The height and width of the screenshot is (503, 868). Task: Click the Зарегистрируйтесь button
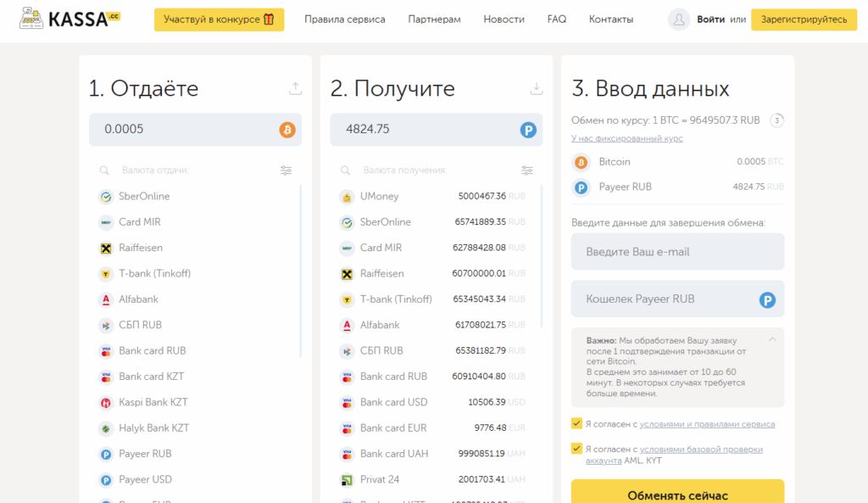804,20
